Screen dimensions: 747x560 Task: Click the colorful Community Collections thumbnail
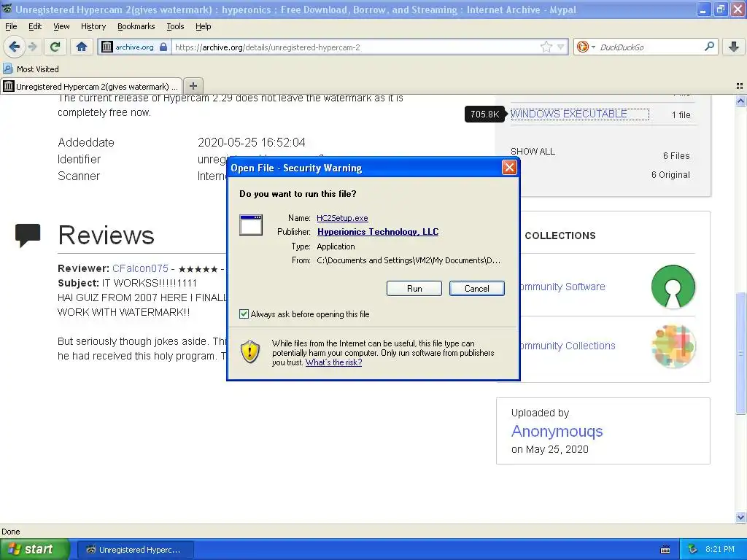pyautogui.click(x=673, y=346)
